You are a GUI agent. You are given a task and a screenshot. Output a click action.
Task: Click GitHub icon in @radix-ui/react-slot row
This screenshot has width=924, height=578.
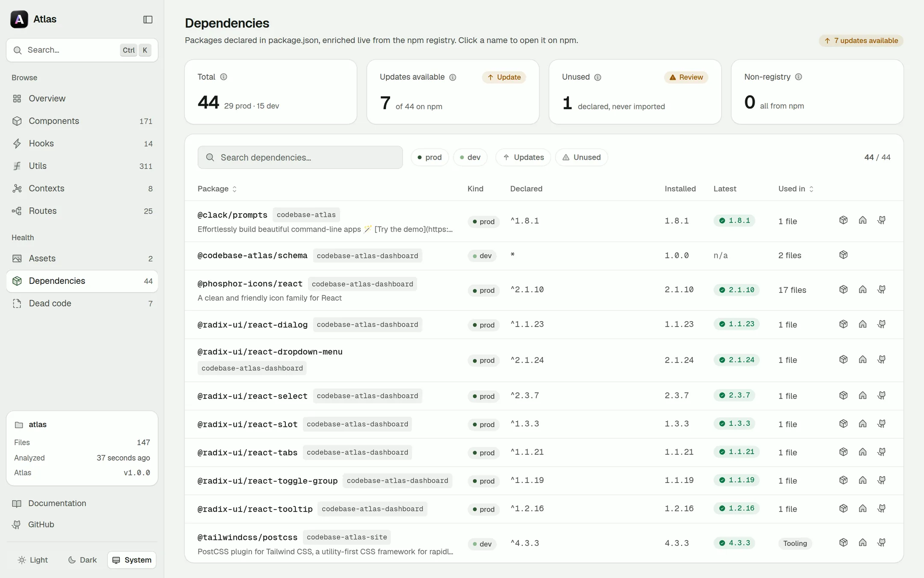(x=882, y=424)
